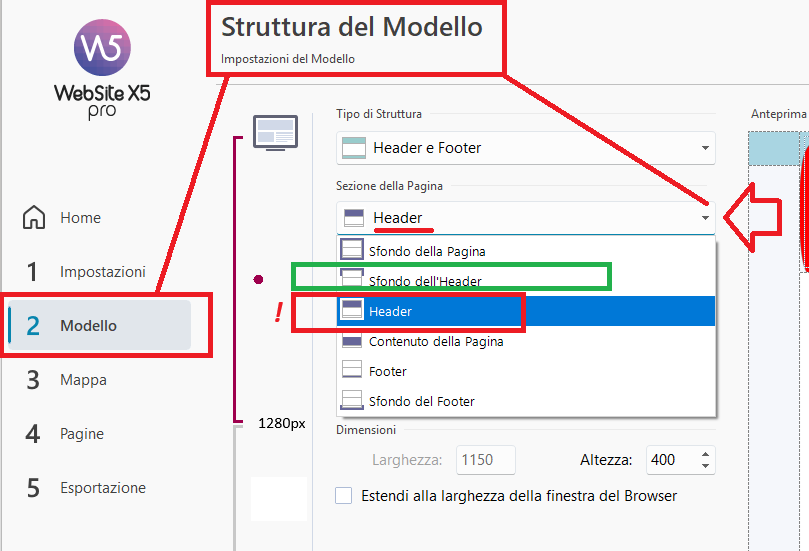Image resolution: width=809 pixels, height=551 pixels.
Task: Click the Home house icon in sidebar
Action: (x=34, y=218)
